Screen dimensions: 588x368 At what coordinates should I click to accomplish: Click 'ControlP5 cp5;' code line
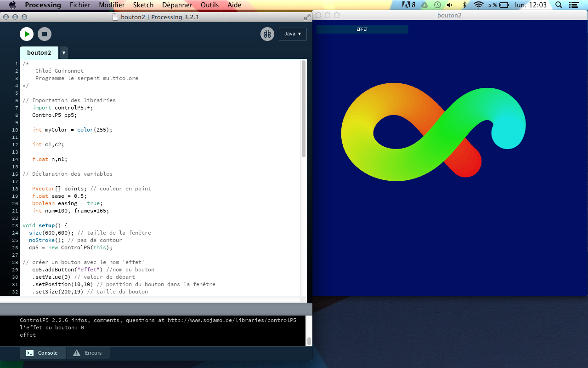(55, 115)
